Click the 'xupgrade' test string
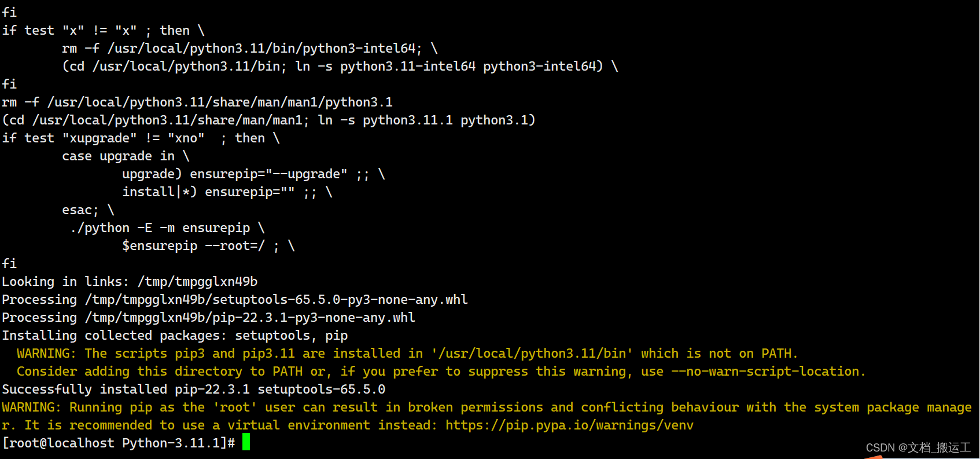 [x=100, y=138]
